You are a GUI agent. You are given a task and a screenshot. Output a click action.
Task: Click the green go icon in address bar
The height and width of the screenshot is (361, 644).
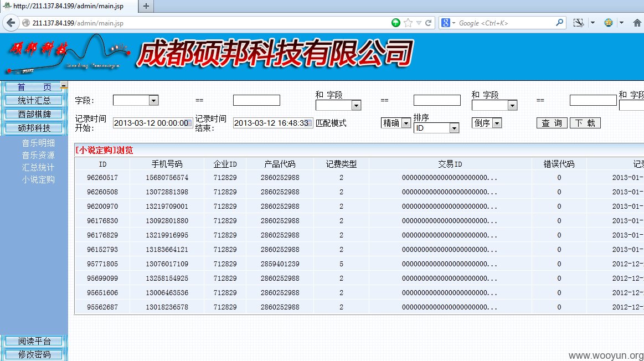[395, 23]
